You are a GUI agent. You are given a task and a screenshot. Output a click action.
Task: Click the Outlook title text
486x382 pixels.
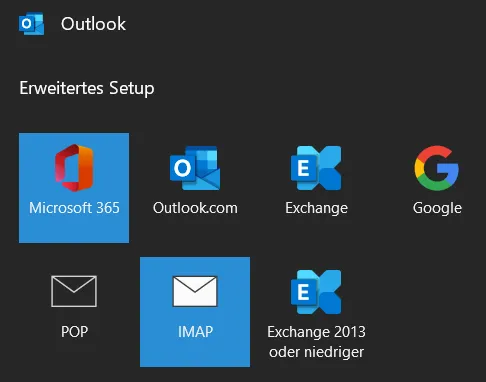93,24
